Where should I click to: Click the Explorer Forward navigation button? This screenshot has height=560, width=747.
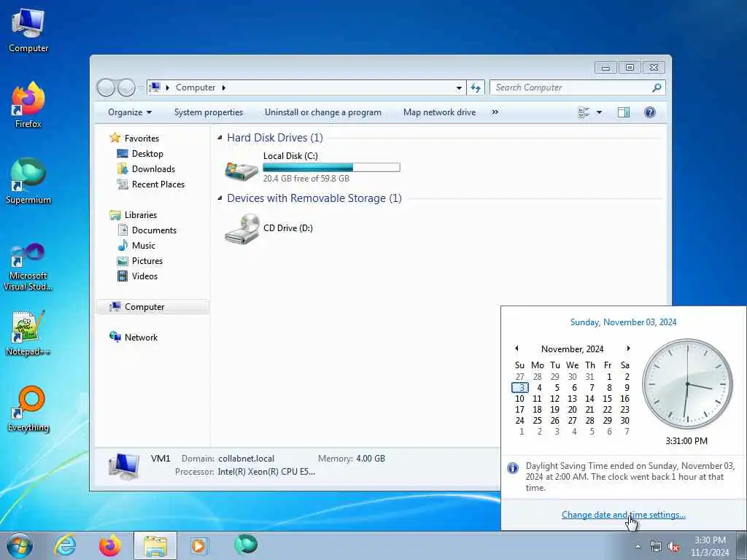click(126, 87)
